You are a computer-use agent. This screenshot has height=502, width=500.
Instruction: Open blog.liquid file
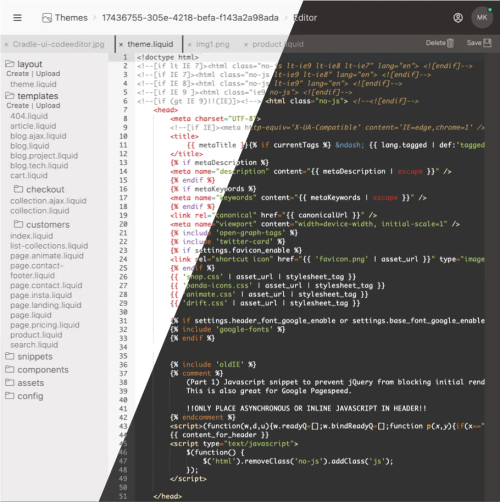tap(30, 146)
